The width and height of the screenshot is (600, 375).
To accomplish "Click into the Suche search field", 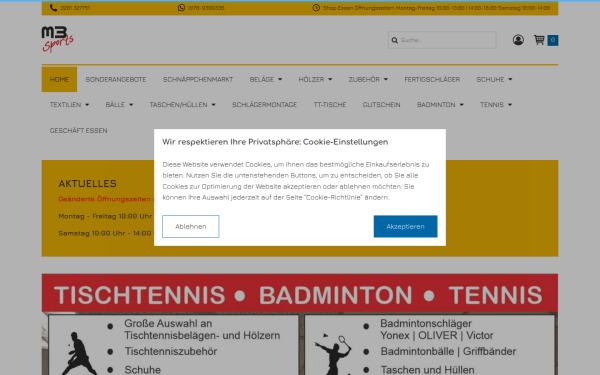I will coord(442,40).
